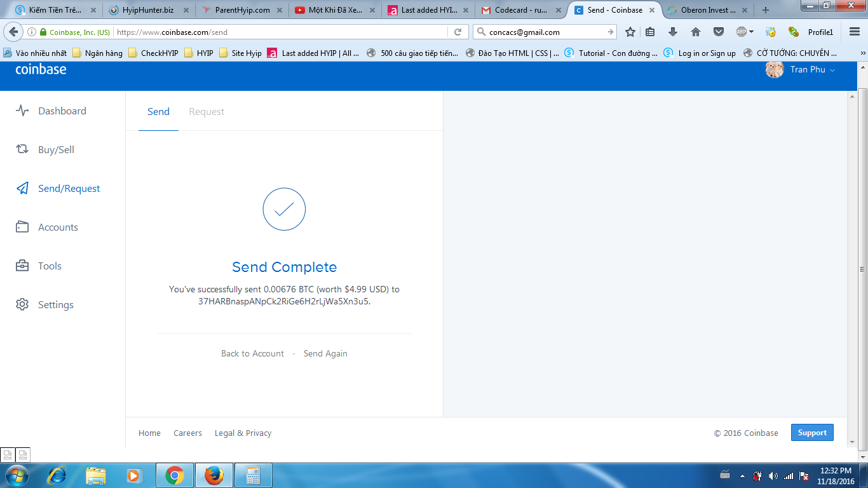Screen dimensions: 868x488
Task: Show bookmarks list icon in Firefox toolbar
Action: 650,32
